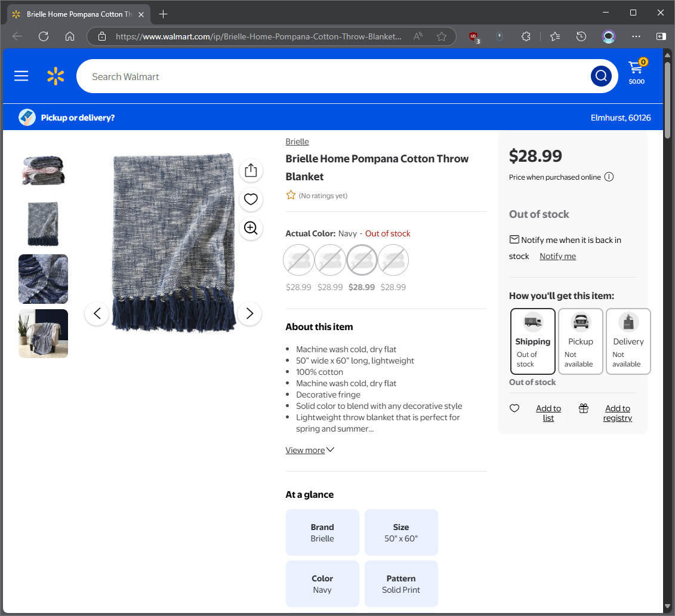This screenshot has height=616, width=675.
Task: Click the Size 50" x 60" glance card
Action: point(401,532)
